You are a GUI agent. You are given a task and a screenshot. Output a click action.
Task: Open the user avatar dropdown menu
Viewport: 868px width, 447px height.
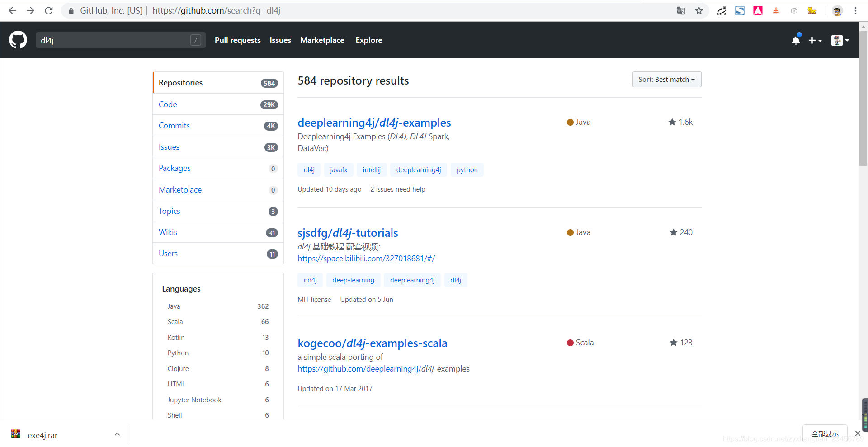click(x=840, y=40)
